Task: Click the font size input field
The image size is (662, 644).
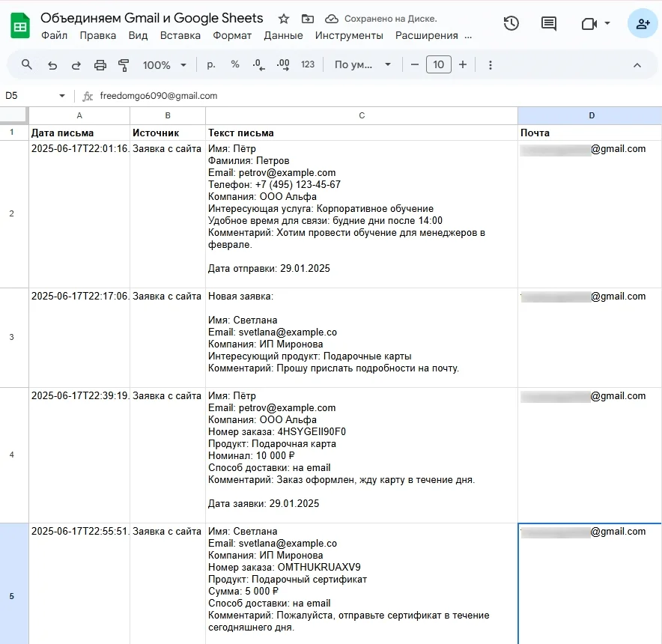Action: click(x=439, y=65)
